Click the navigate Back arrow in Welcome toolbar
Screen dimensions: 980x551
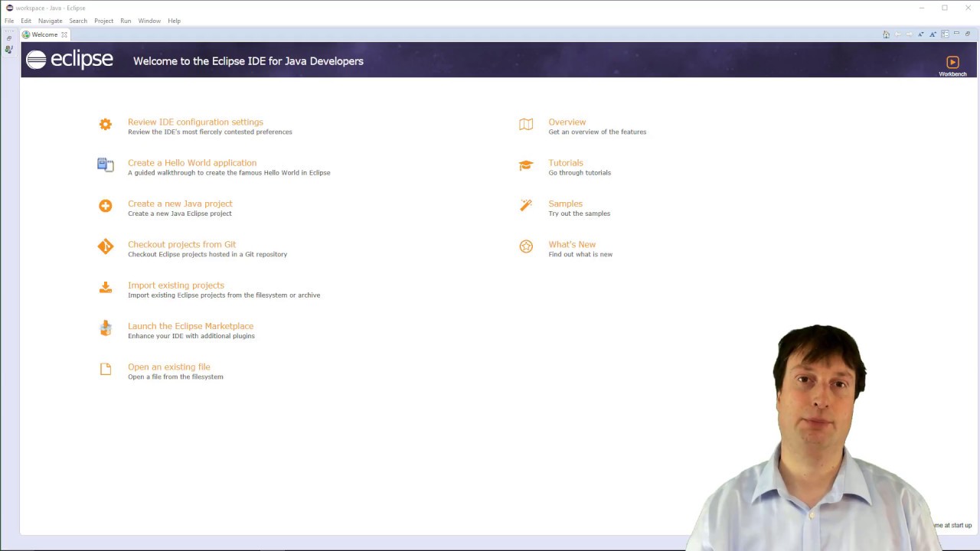point(897,34)
